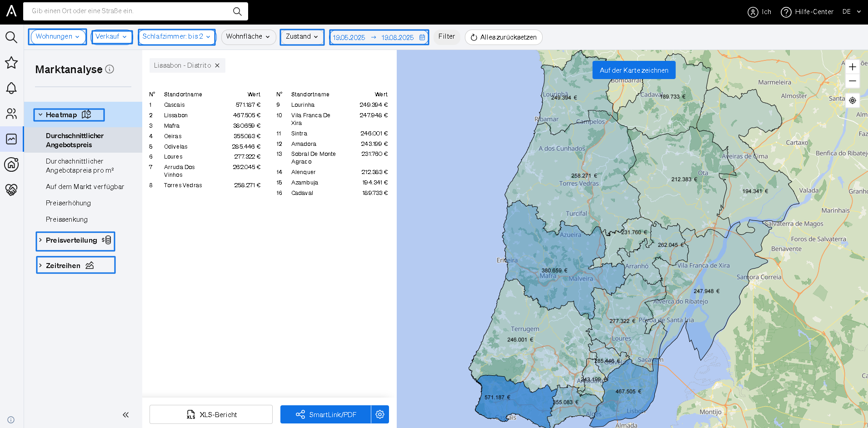Zoom in on the map

[x=853, y=67]
